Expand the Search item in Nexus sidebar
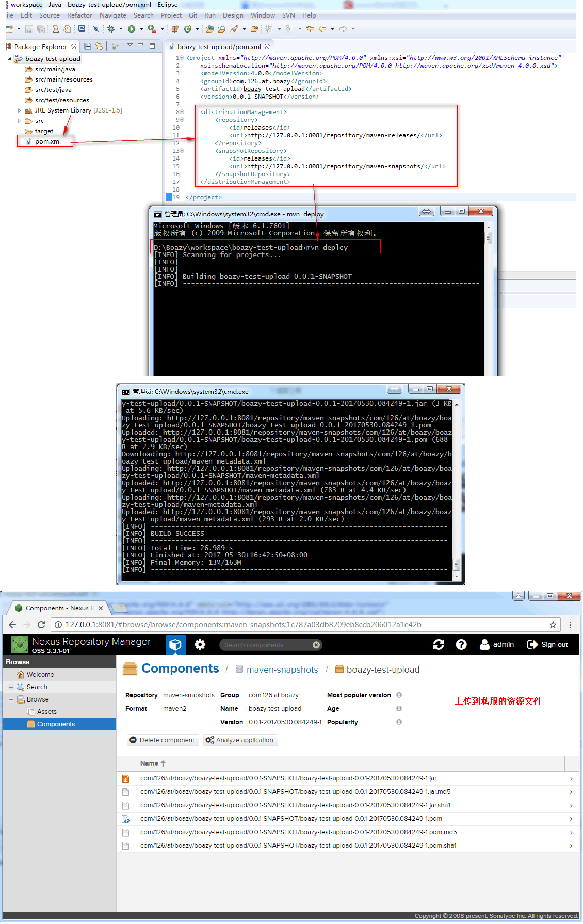This screenshot has width=583, height=924. coord(11,687)
